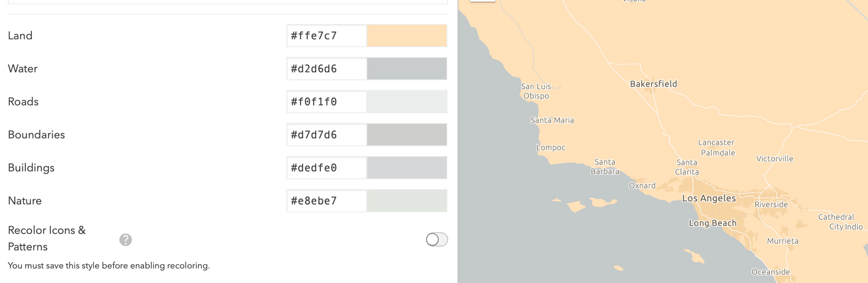Open the Nature color swatch

pos(407,201)
